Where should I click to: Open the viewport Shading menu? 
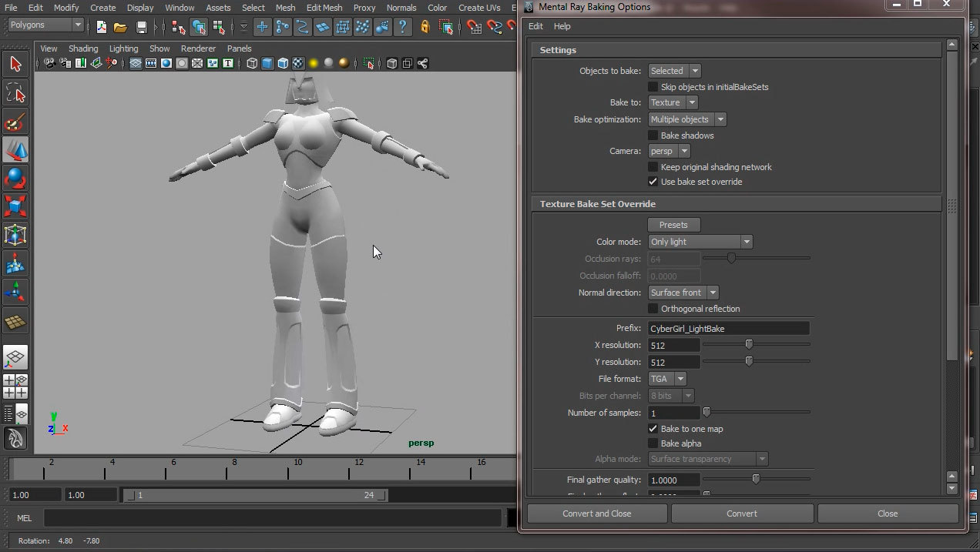82,49
